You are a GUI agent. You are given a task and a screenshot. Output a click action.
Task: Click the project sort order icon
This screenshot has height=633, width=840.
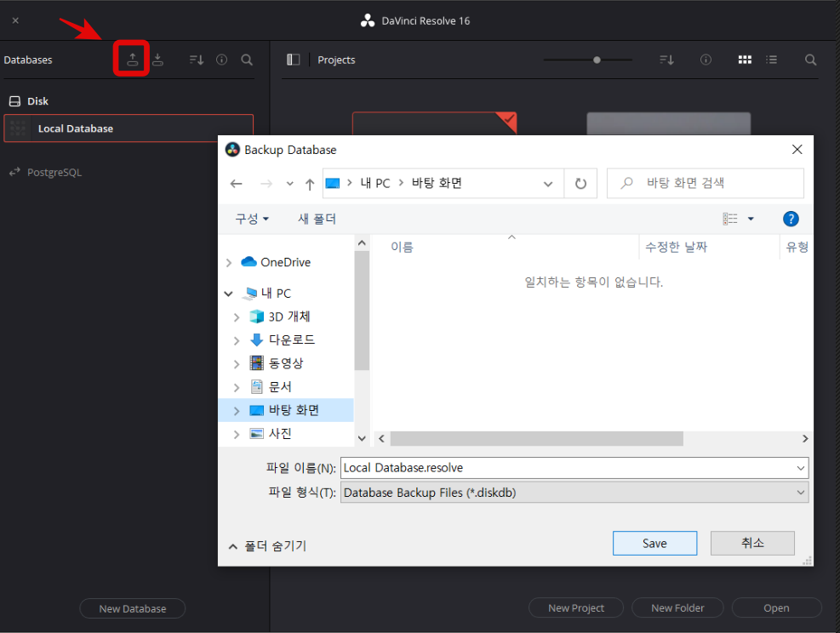666,60
